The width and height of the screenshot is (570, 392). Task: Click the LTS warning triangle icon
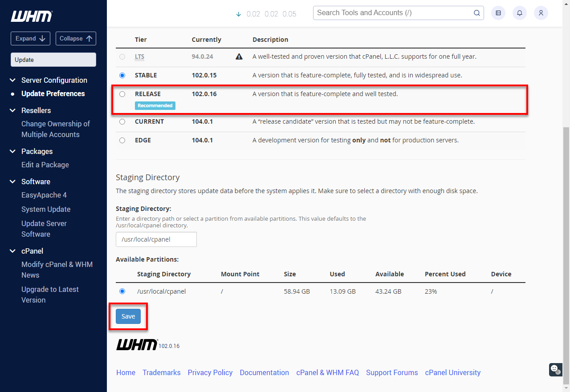coord(239,57)
